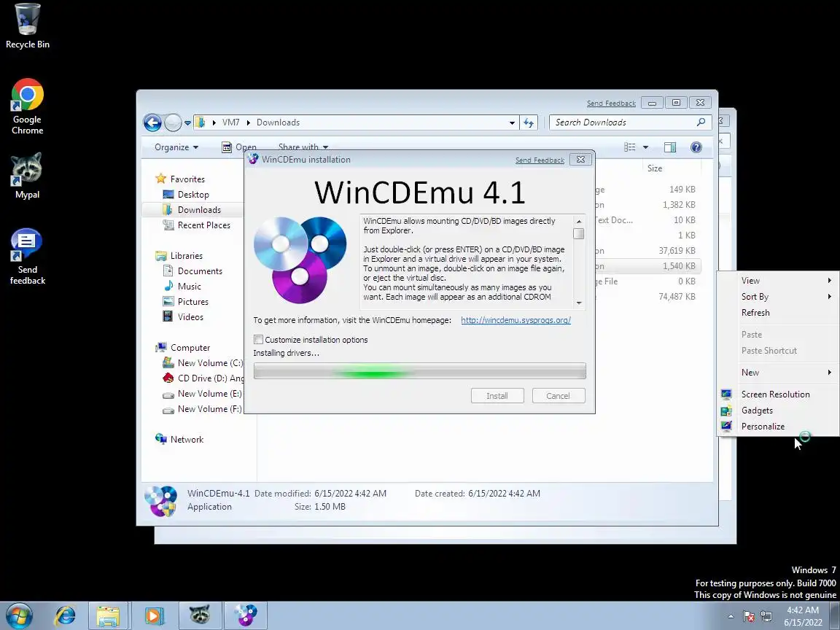Click breadcrumb arrow before VM7
This screenshot has width=840, height=630.
click(214, 122)
